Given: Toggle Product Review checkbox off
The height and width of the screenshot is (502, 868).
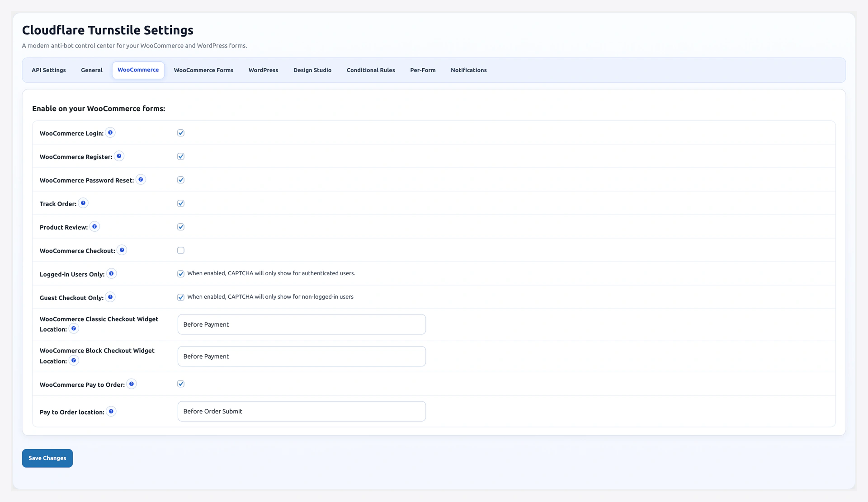Looking at the screenshot, I should 181,227.
